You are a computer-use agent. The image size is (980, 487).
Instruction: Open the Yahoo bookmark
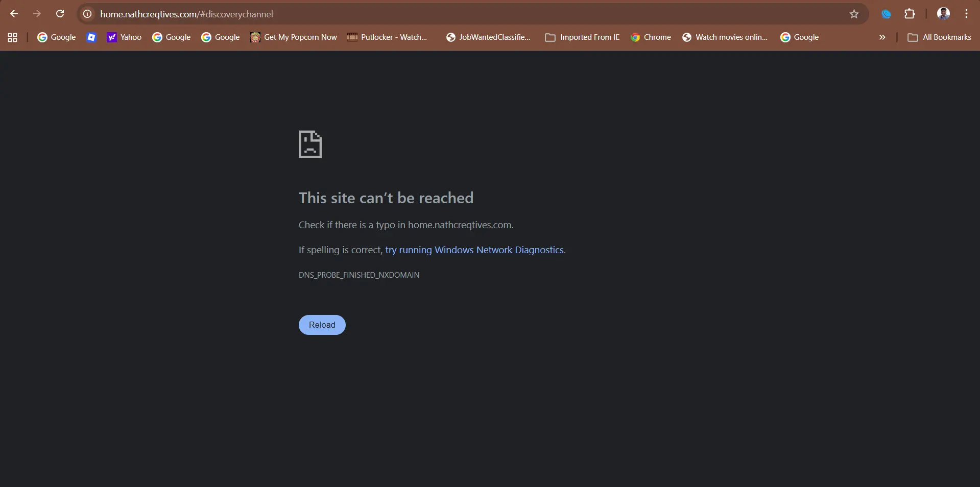point(124,37)
